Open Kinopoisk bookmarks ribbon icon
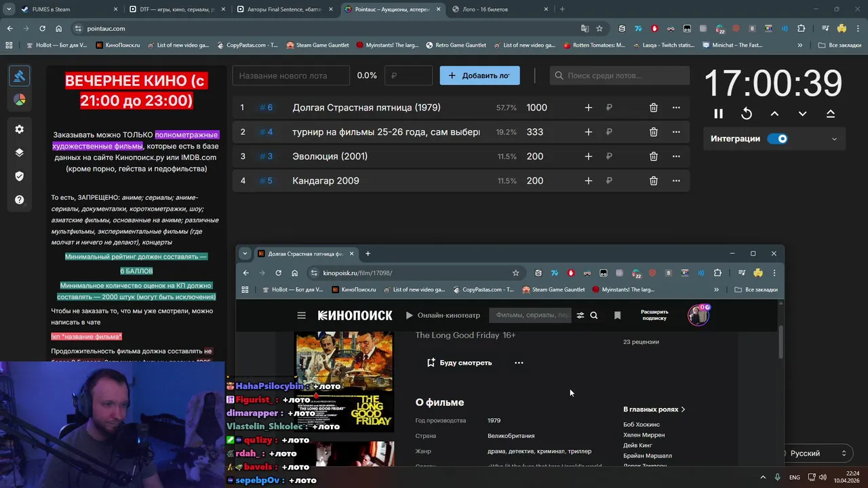 pos(617,315)
